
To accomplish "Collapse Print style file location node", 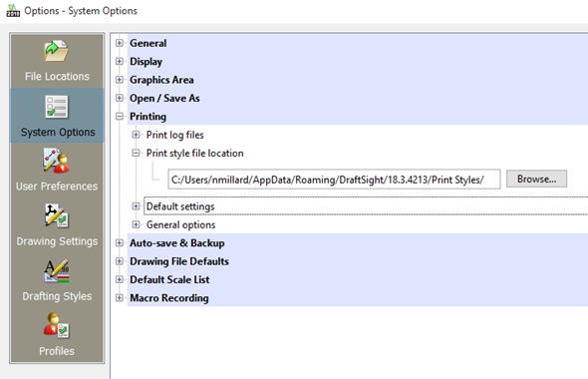I will coord(136,154).
